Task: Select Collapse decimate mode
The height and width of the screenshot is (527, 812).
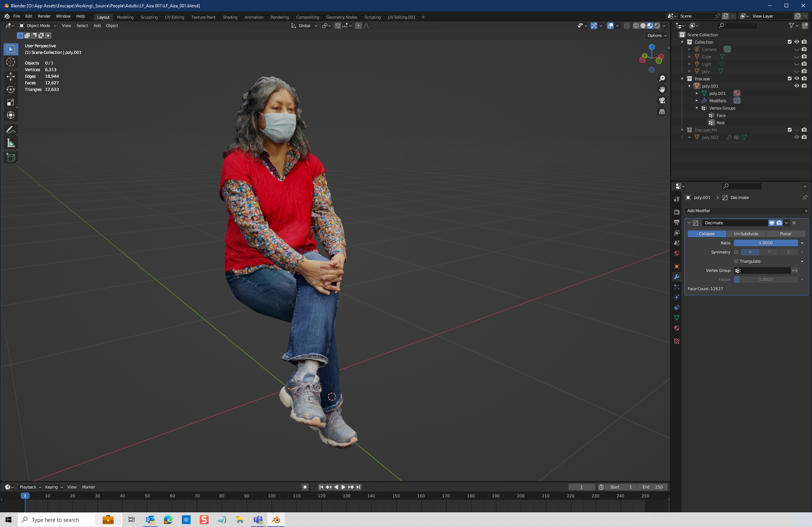Action: [x=707, y=234]
